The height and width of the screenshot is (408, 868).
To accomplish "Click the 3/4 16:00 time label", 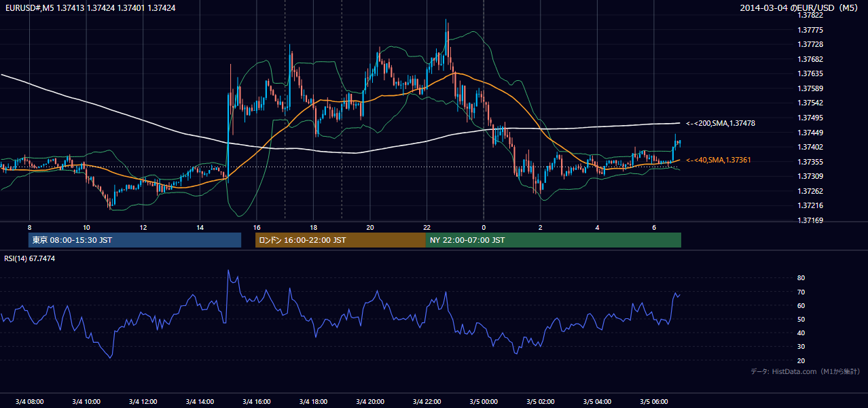I will pos(256,402).
